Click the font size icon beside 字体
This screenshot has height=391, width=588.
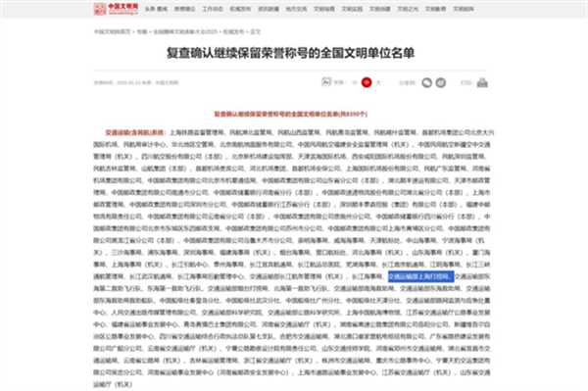(x=326, y=81)
